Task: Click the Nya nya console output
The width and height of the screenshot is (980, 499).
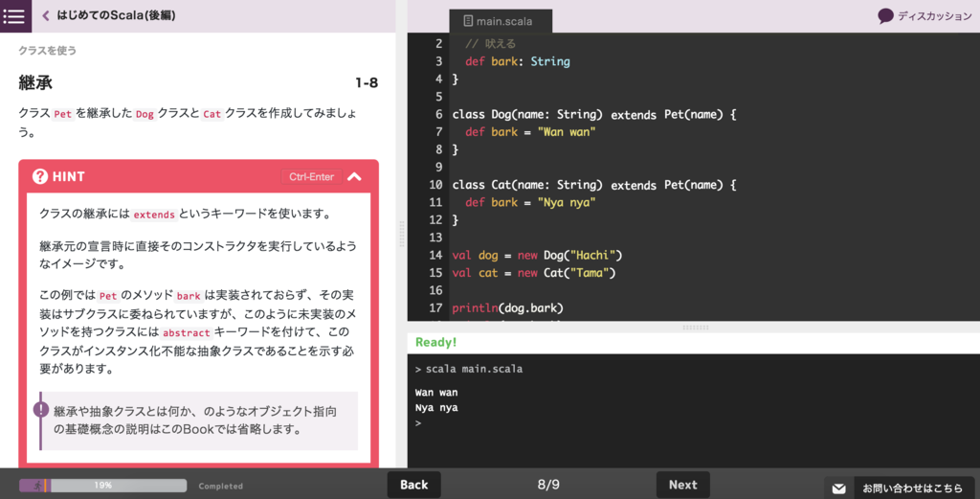Action: tap(436, 408)
